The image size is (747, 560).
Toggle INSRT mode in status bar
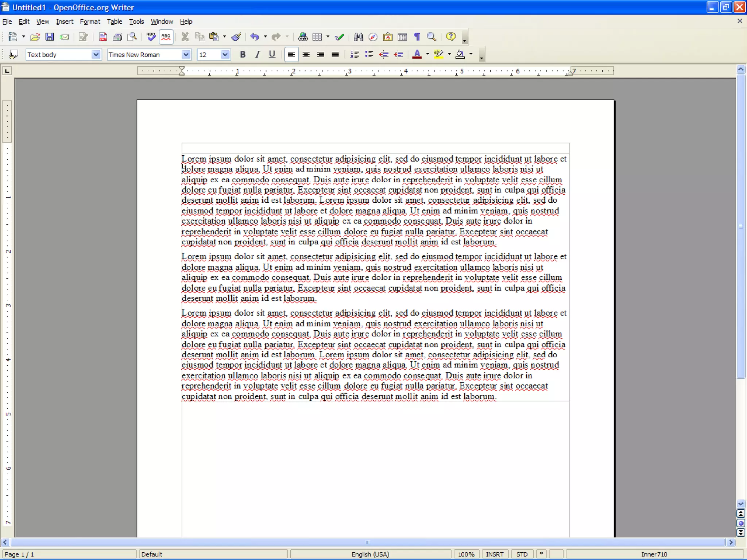coord(494,554)
